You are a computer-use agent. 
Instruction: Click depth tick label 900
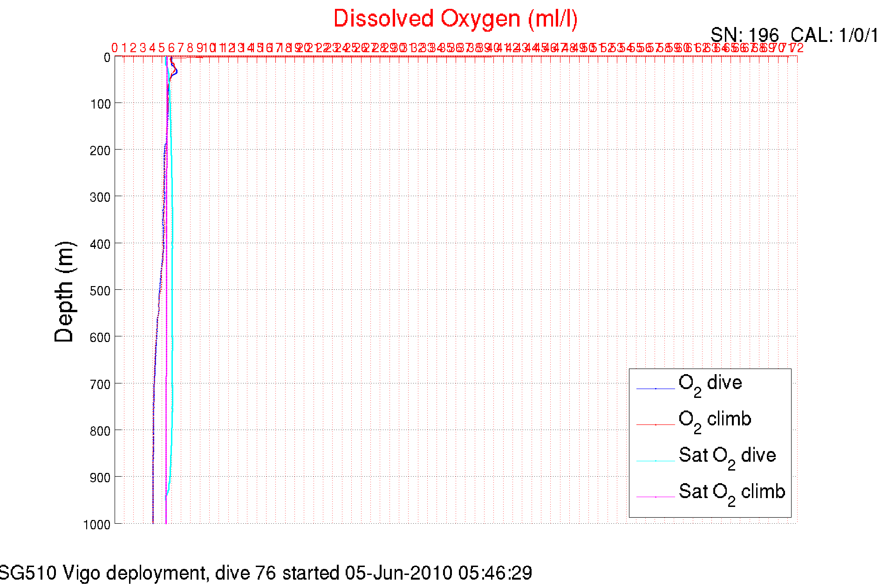pyautogui.click(x=101, y=478)
